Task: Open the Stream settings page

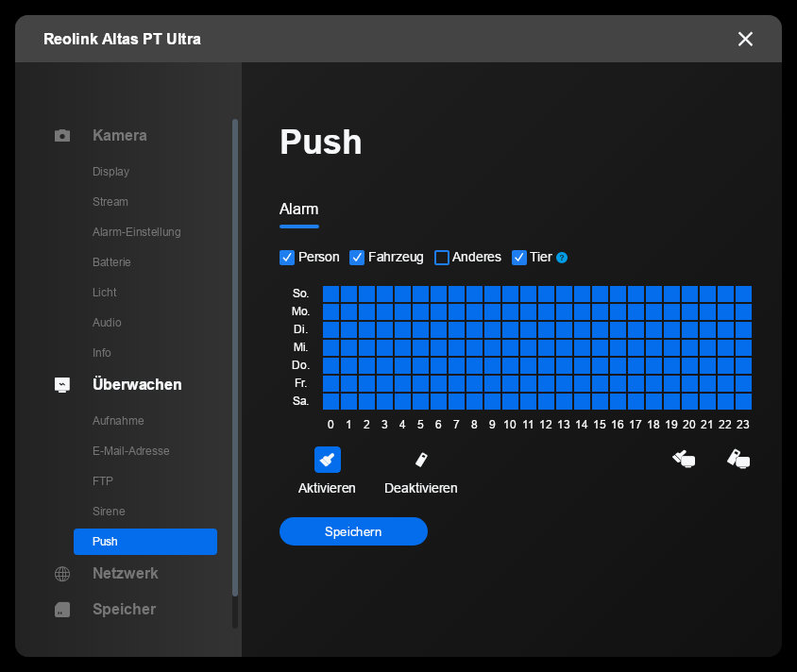Action: point(110,202)
